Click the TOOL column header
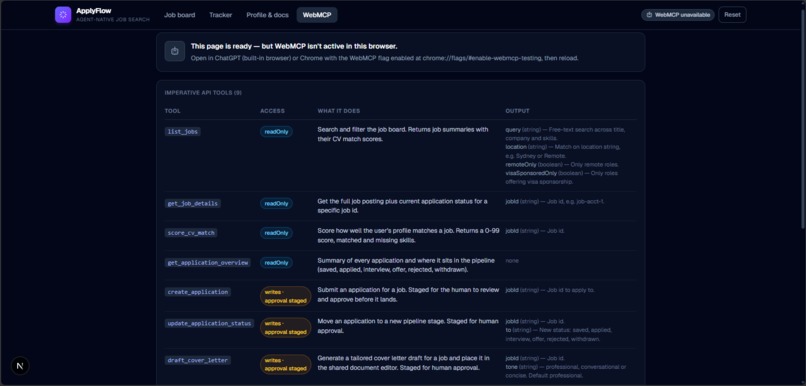Viewport: 806px width, 386px height. click(173, 111)
